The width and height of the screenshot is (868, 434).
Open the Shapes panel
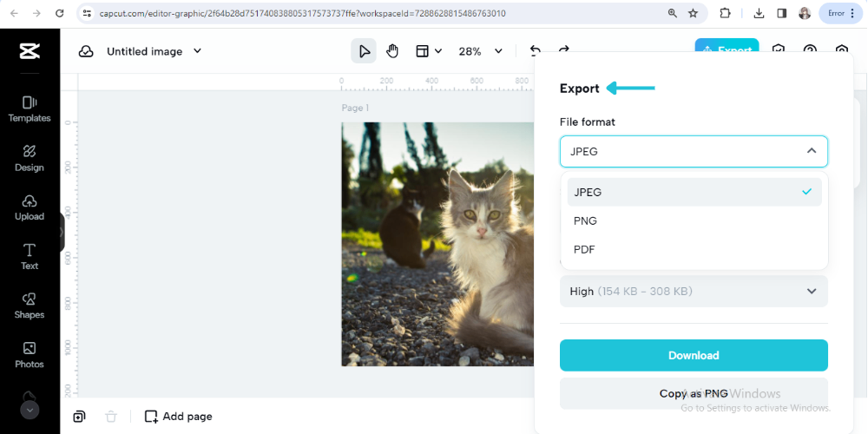coord(30,306)
